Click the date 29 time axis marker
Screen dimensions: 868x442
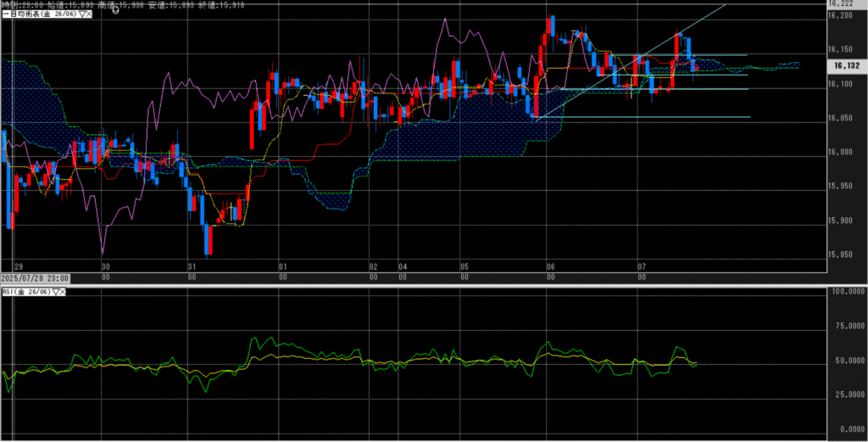(18, 266)
